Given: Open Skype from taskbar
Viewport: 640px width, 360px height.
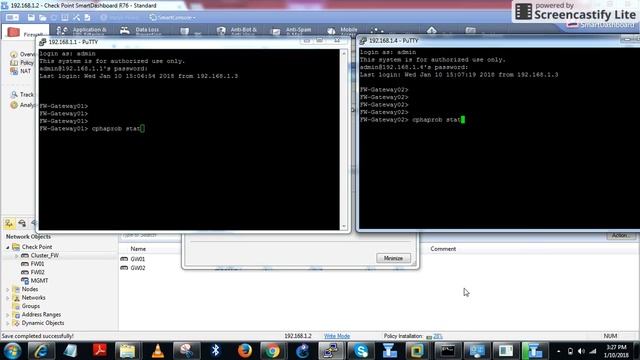Looking at the screenshot, I should click(361, 351).
